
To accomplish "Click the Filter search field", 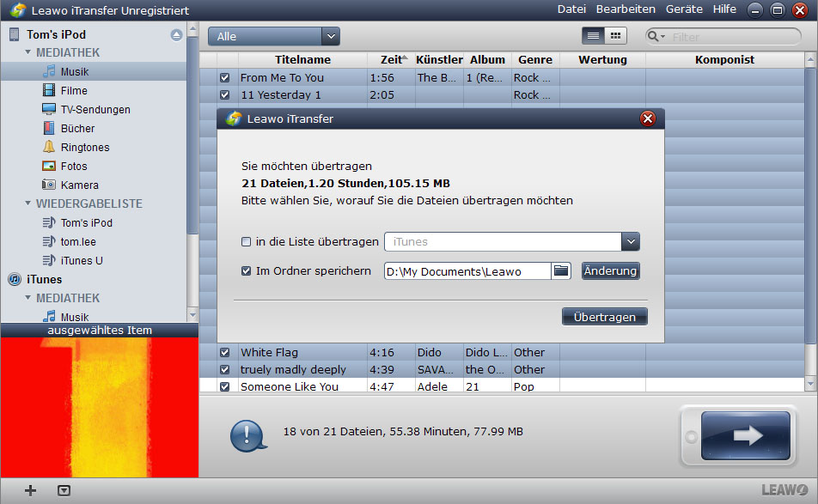I will click(x=730, y=37).
